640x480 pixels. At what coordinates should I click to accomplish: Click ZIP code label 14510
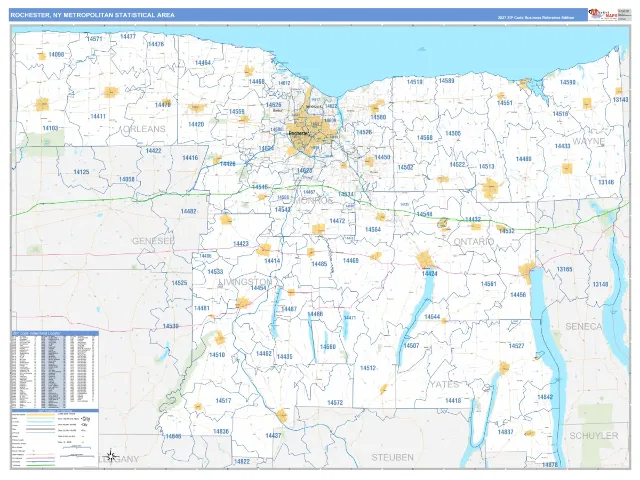pyautogui.click(x=217, y=355)
